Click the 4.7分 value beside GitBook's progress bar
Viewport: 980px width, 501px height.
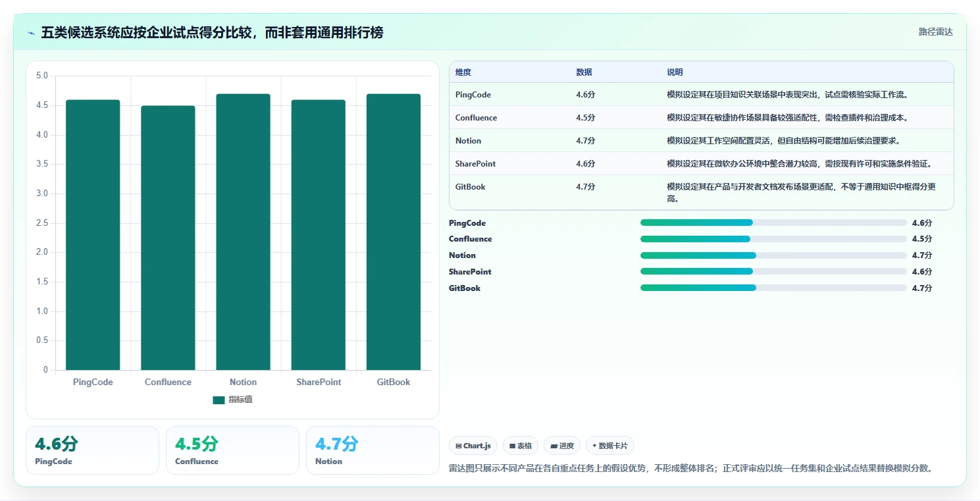922,288
